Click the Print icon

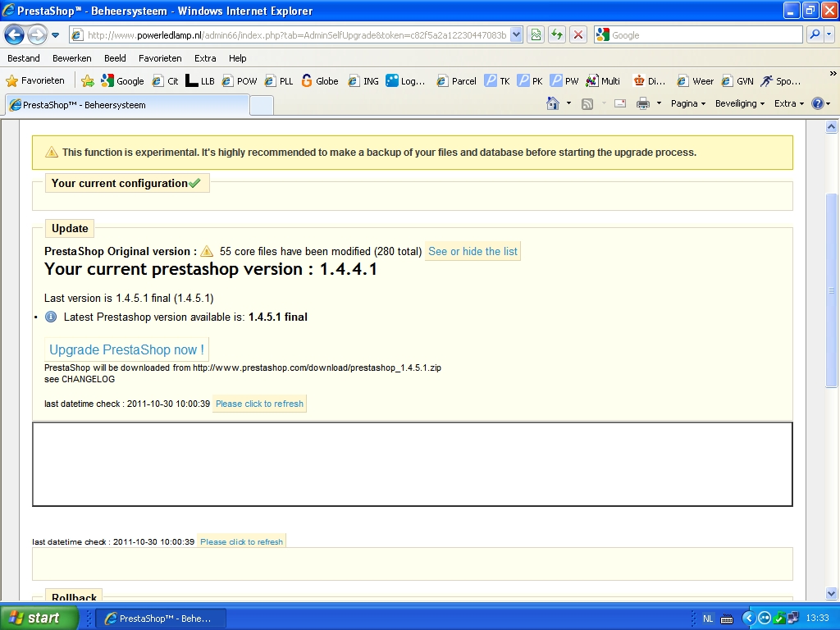[643, 103]
